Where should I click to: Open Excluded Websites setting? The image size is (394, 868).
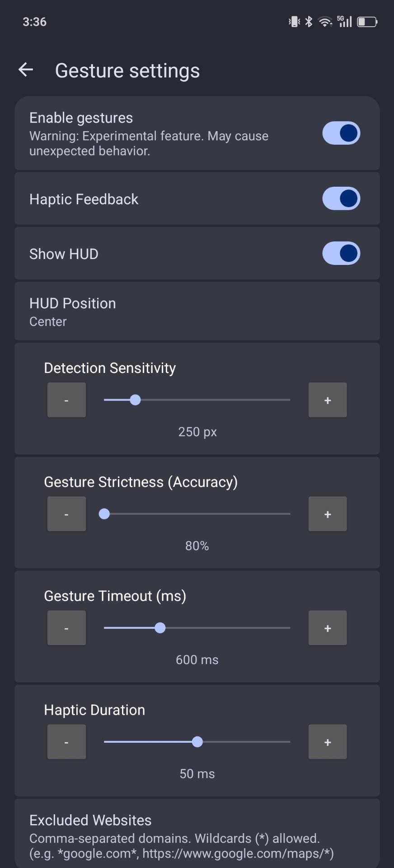[197, 835]
